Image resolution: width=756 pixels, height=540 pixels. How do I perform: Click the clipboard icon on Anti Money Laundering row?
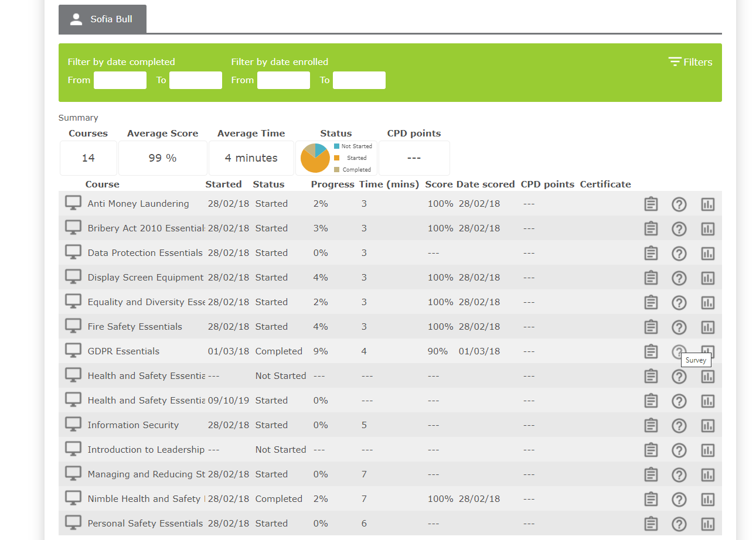point(651,204)
